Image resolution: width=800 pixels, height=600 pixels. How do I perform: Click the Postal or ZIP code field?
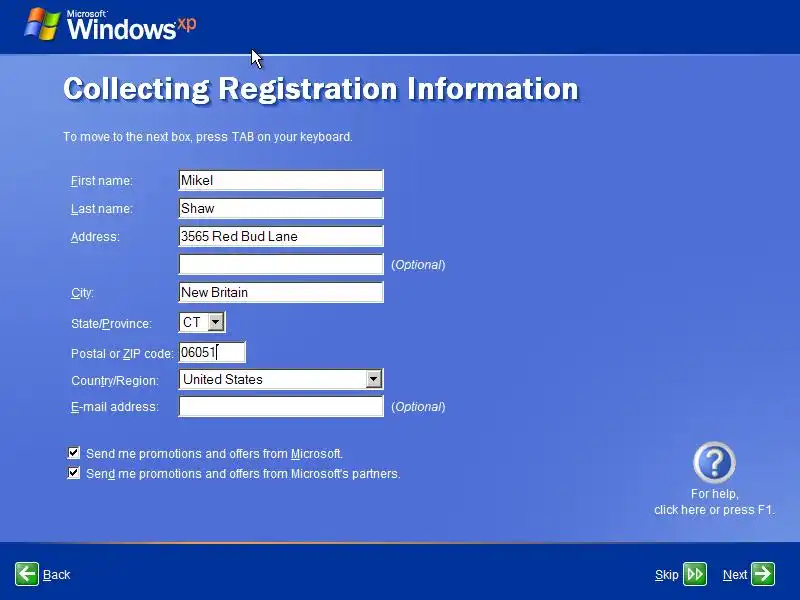click(212, 352)
